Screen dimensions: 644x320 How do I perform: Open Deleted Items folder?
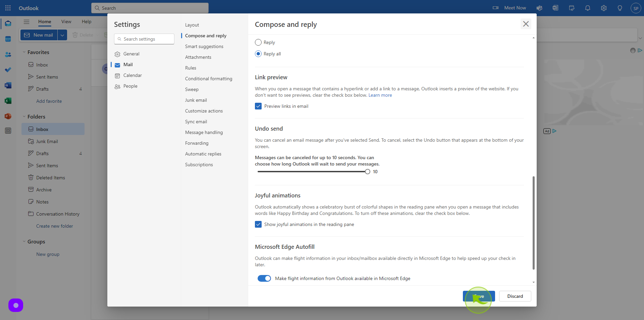coord(53,178)
